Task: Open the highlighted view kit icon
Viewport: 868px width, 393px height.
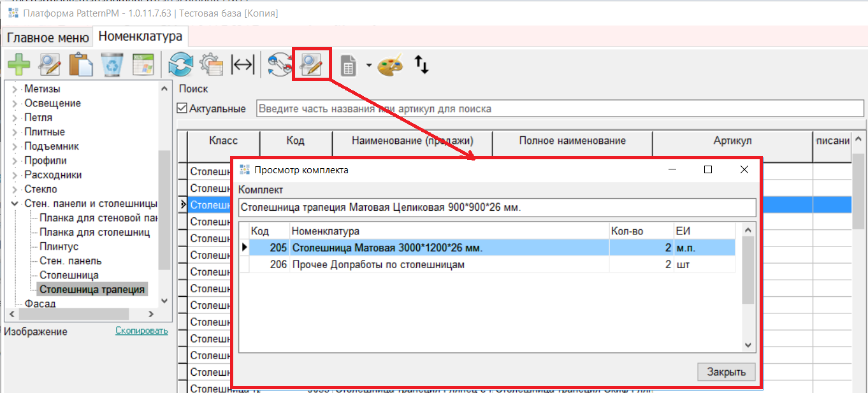Action: click(x=312, y=64)
